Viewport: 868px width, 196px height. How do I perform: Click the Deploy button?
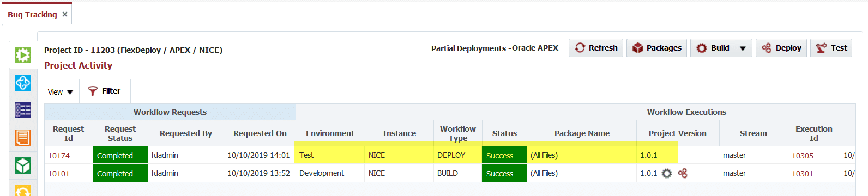coord(781,48)
